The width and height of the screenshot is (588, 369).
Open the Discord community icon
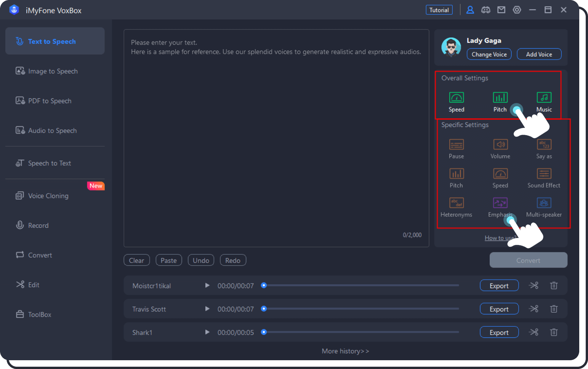click(486, 10)
